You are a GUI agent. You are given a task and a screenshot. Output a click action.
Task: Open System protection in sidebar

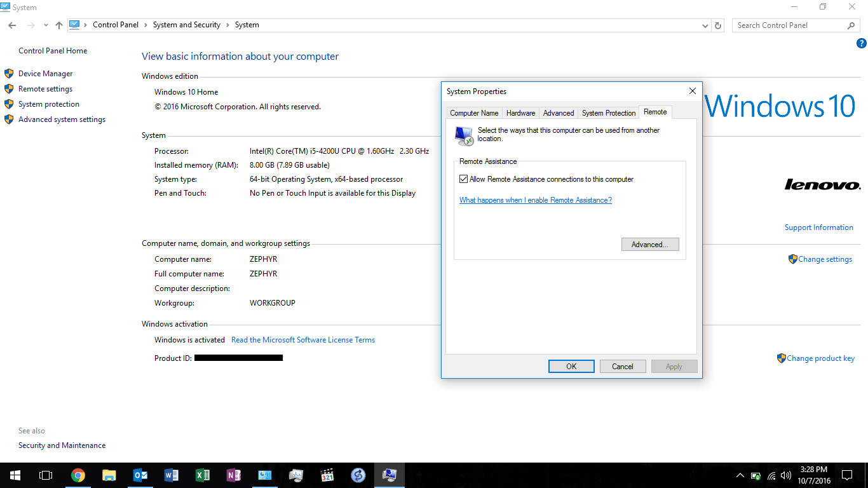coord(49,104)
